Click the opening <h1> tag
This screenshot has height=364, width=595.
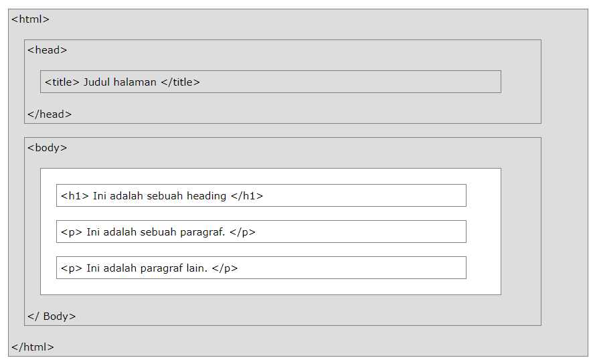[x=74, y=196]
